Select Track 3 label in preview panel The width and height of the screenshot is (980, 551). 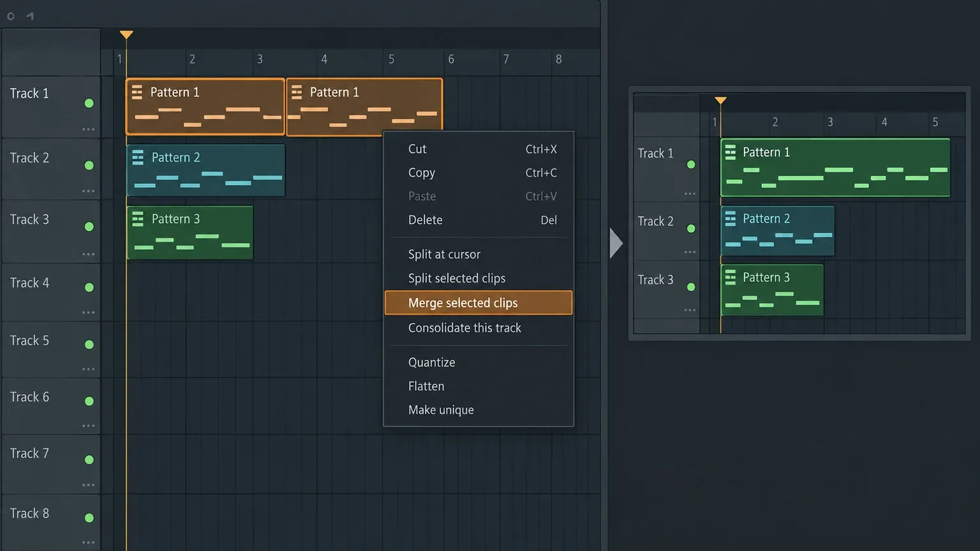(655, 280)
